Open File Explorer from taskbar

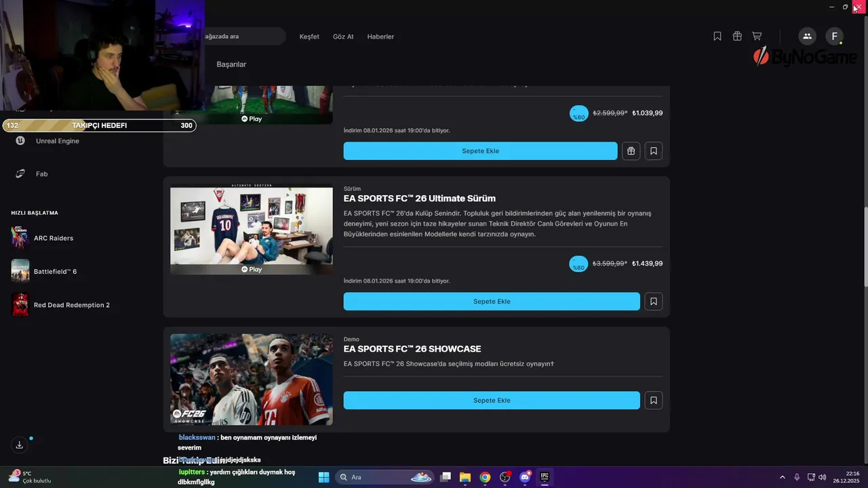point(465,477)
